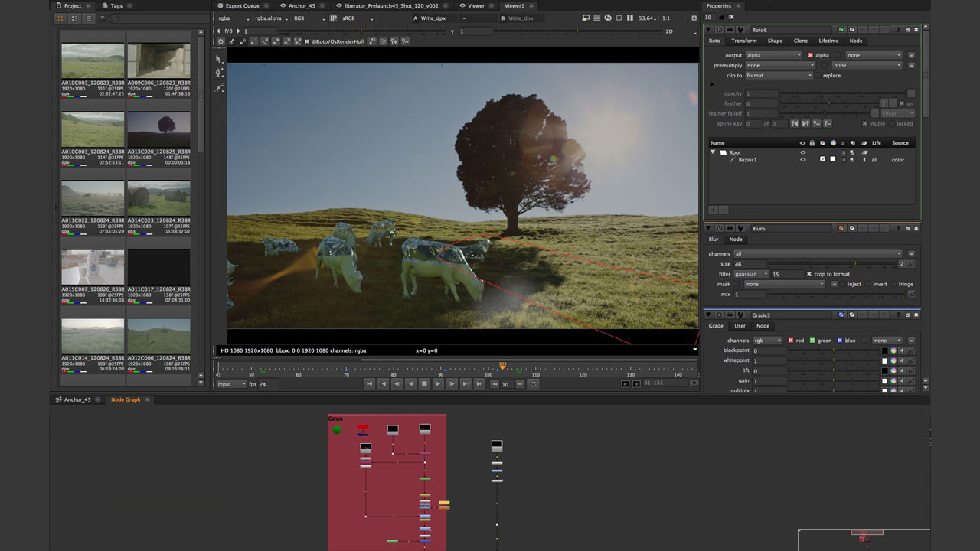Click the 2D view mode selector
This screenshot has height=551, width=980.
tap(669, 31)
